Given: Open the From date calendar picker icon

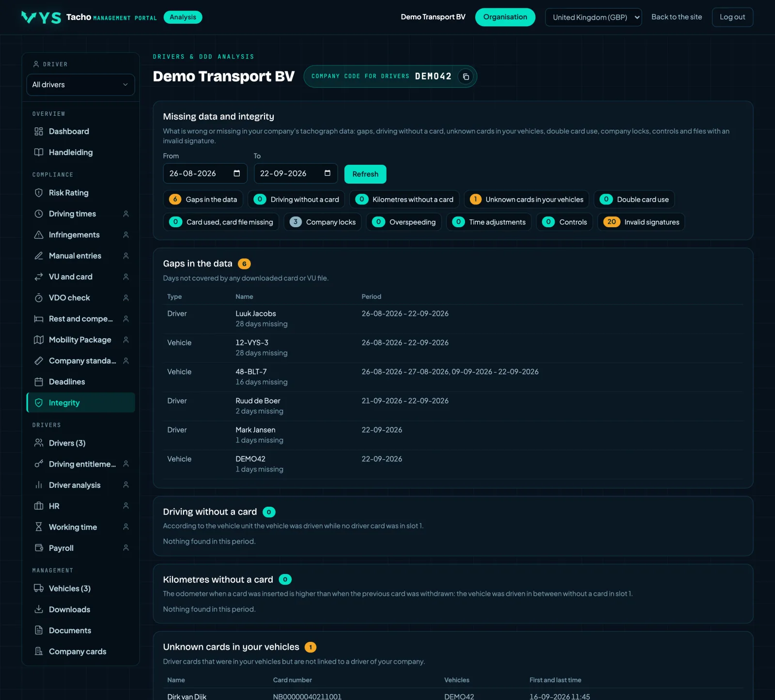Looking at the screenshot, I should (x=237, y=173).
